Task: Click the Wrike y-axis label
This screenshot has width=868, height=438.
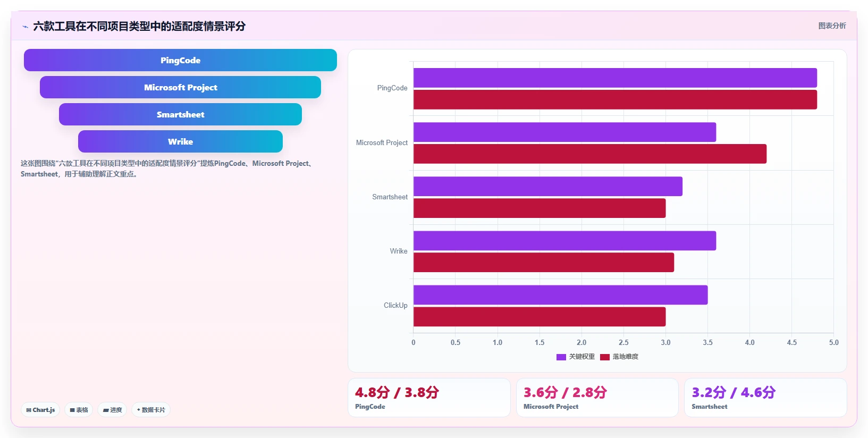Action: [x=399, y=251]
